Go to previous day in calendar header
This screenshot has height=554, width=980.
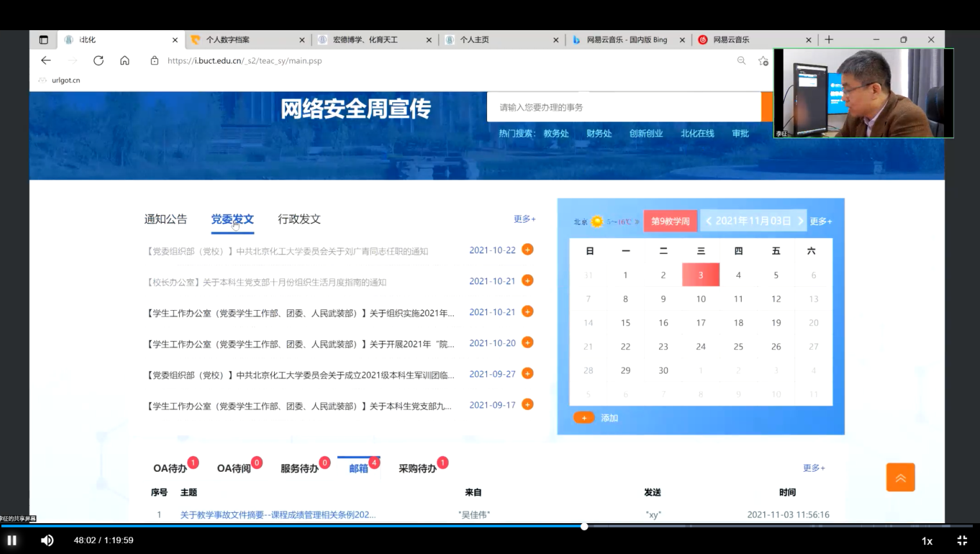(709, 221)
